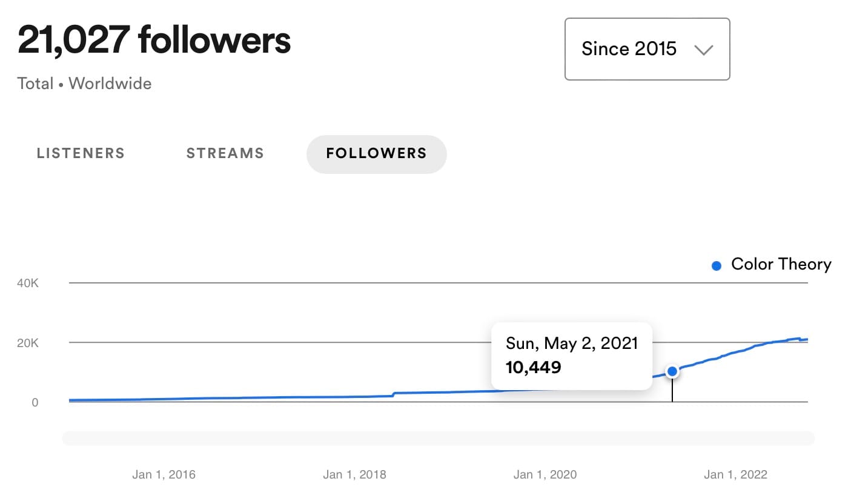Click the chevron on the Since 2015 selector
The image size is (851, 504).
coord(704,50)
